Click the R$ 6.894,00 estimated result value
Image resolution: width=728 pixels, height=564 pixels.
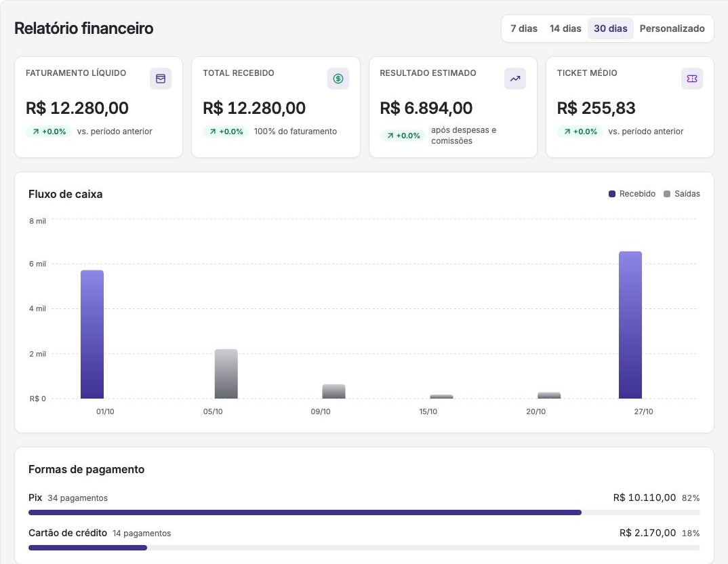click(426, 108)
